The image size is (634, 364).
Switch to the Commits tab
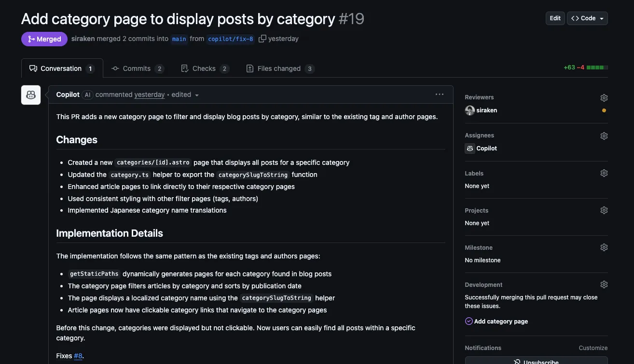[x=137, y=68]
